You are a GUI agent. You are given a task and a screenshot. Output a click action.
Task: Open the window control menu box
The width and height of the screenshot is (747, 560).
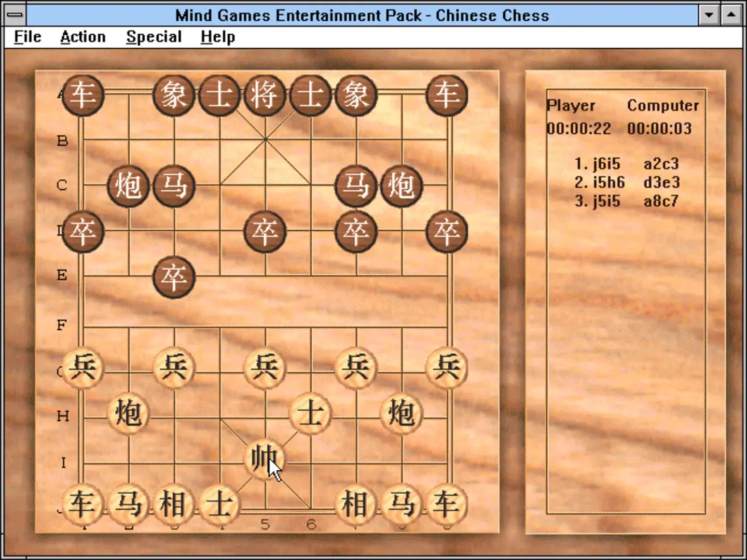tap(15, 15)
